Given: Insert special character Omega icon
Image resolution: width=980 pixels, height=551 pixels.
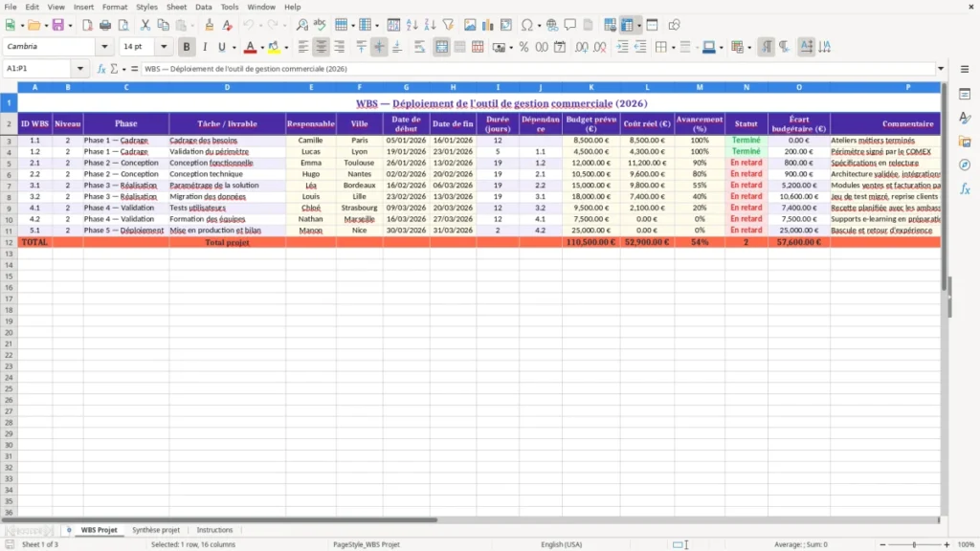Looking at the screenshot, I should coord(527,25).
